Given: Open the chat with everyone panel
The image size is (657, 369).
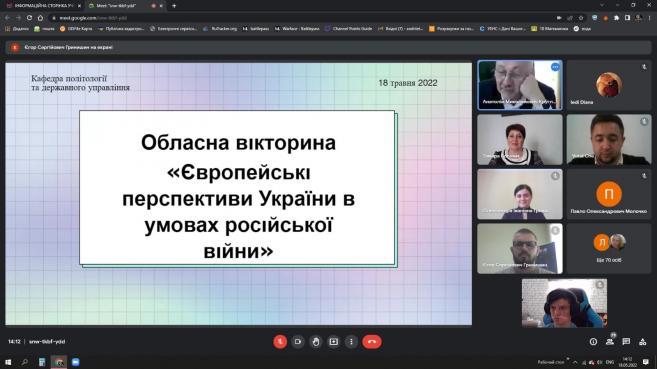Looking at the screenshot, I should pyautogui.click(x=626, y=342).
